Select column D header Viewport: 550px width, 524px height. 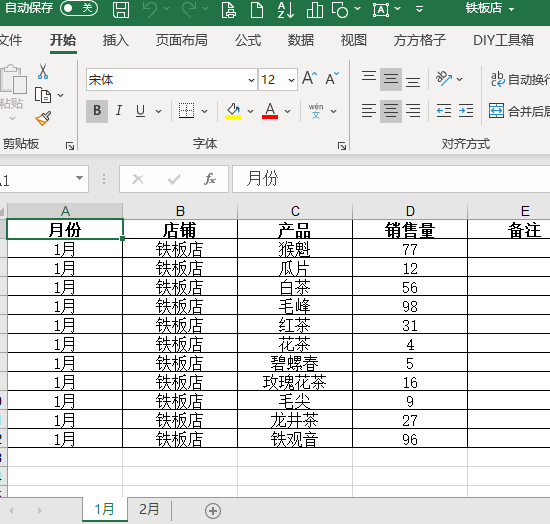[410, 211]
